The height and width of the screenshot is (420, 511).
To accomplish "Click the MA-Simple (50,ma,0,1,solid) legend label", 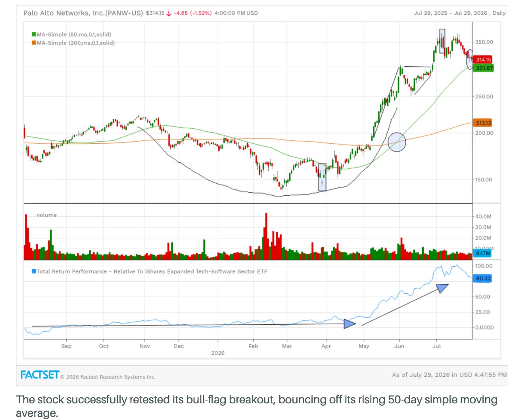I will (x=74, y=35).
